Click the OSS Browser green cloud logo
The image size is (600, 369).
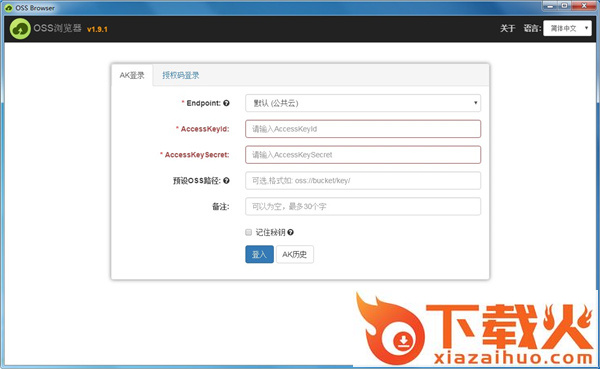point(20,29)
